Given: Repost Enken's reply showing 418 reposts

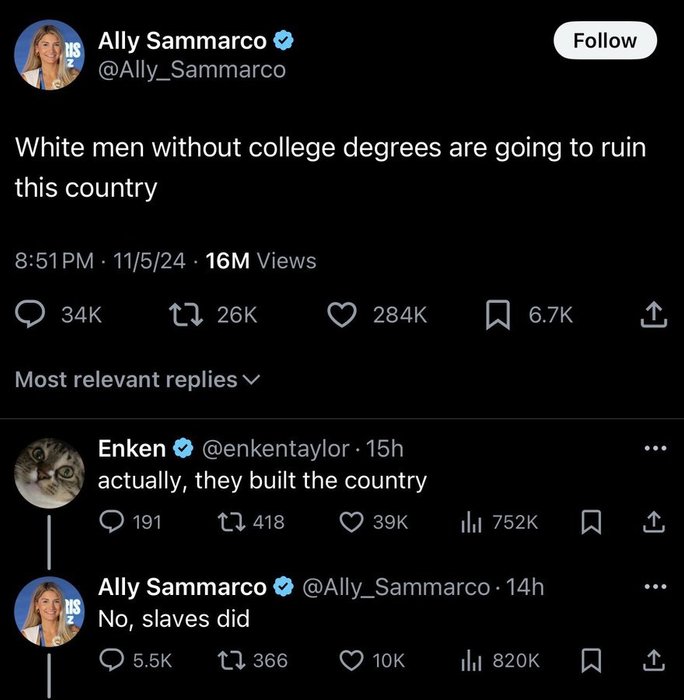Looking at the screenshot, I should point(229,522).
